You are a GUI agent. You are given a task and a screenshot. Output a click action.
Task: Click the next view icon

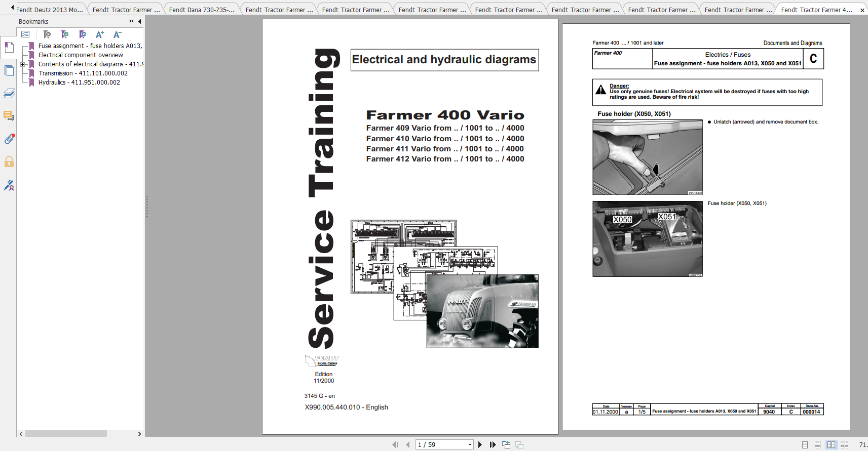519,444
